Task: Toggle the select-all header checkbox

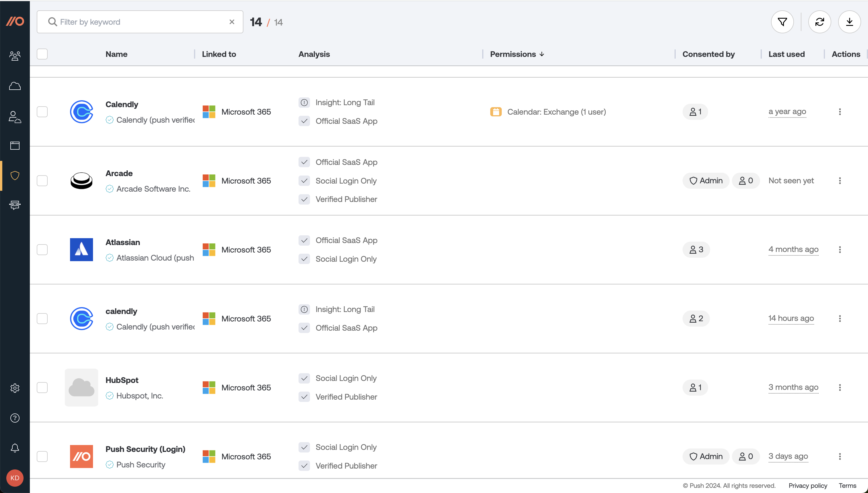Action: (x=42, y=54)
